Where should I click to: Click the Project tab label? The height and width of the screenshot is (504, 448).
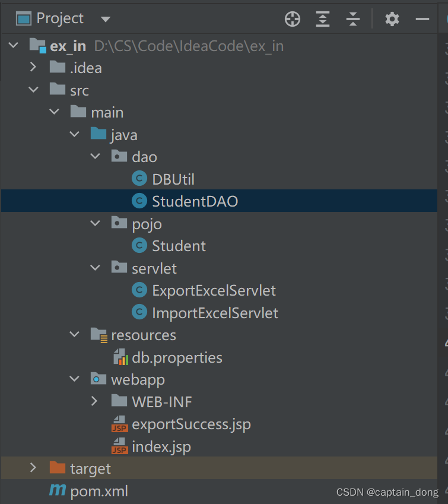59,18
